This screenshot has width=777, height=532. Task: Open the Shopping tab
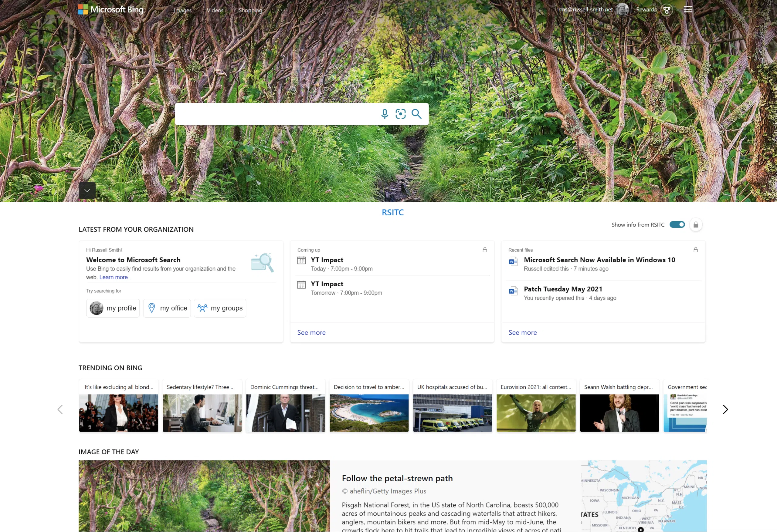(250, 10)
